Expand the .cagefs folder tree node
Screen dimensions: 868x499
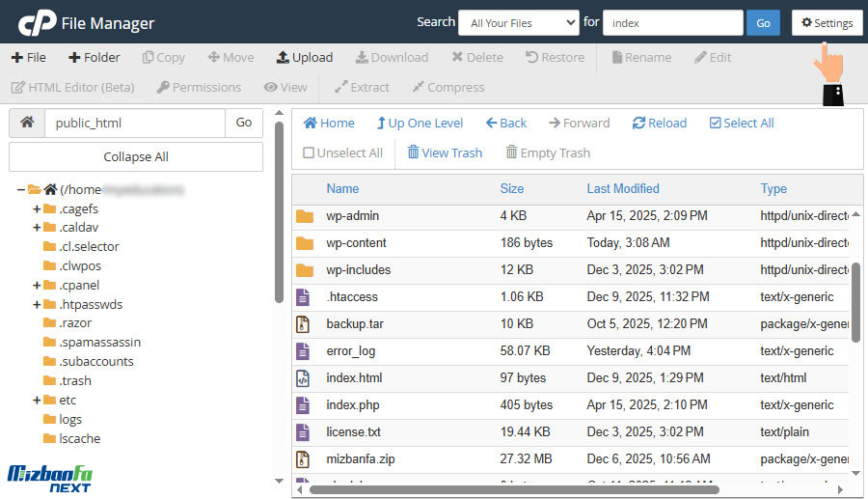[x=37, y=208]
